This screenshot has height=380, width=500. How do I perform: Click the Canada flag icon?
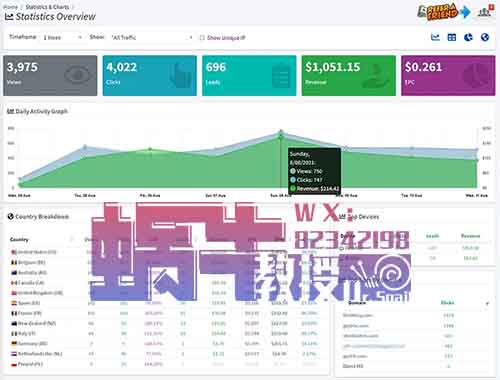pyautogui.click(x=14, y=283)
